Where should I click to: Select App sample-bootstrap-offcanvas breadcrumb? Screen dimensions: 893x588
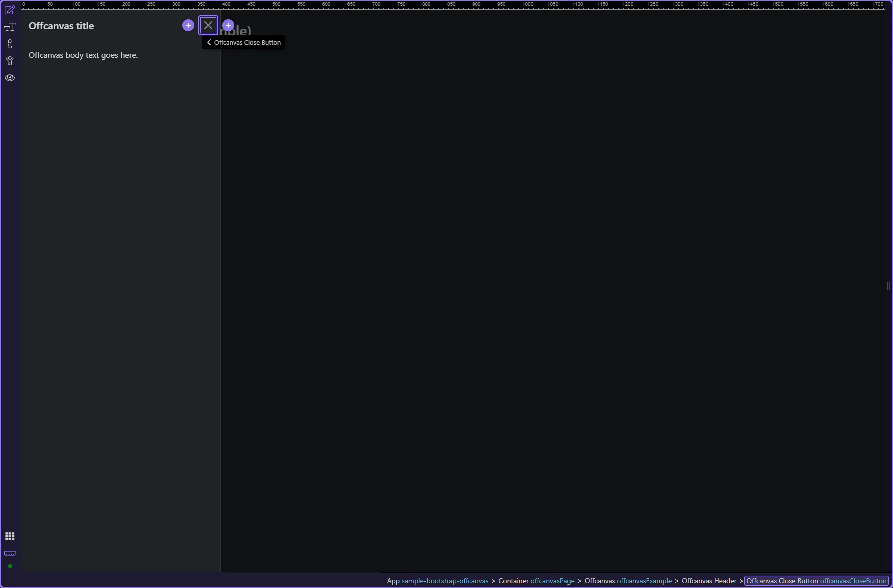coord(437,581)
